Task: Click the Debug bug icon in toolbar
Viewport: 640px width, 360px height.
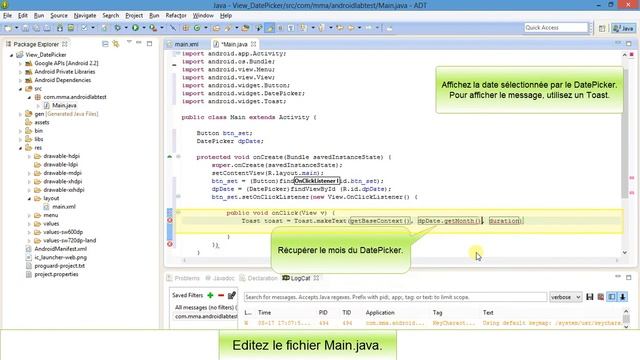Action: tap(118, 28)
